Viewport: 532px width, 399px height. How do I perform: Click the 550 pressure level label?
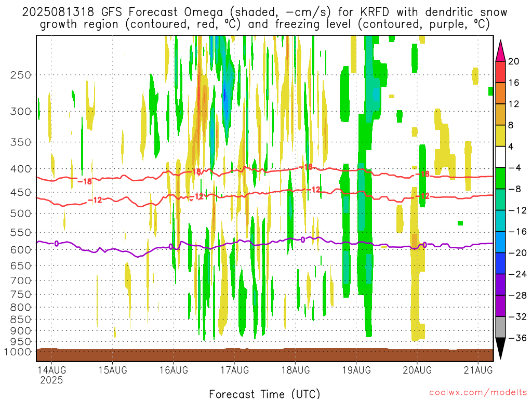point(21,232)
